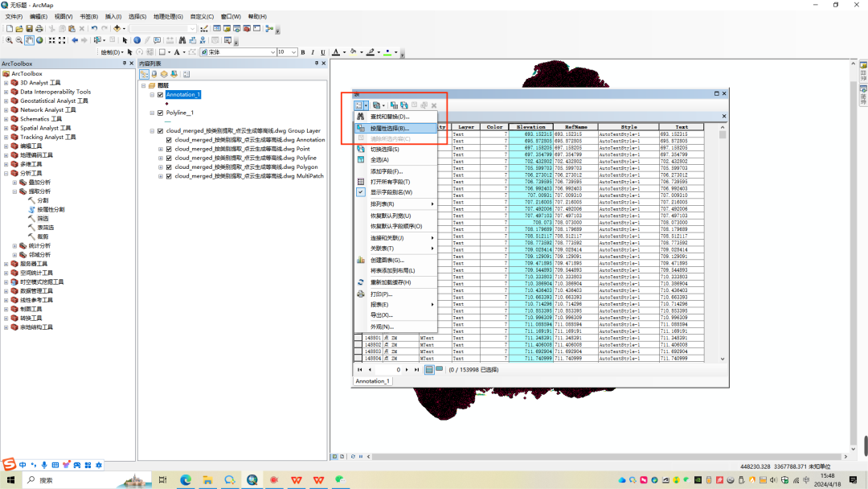Expand the 3D Analyst toolbox
868x489 pixels.
coord(6,83)
